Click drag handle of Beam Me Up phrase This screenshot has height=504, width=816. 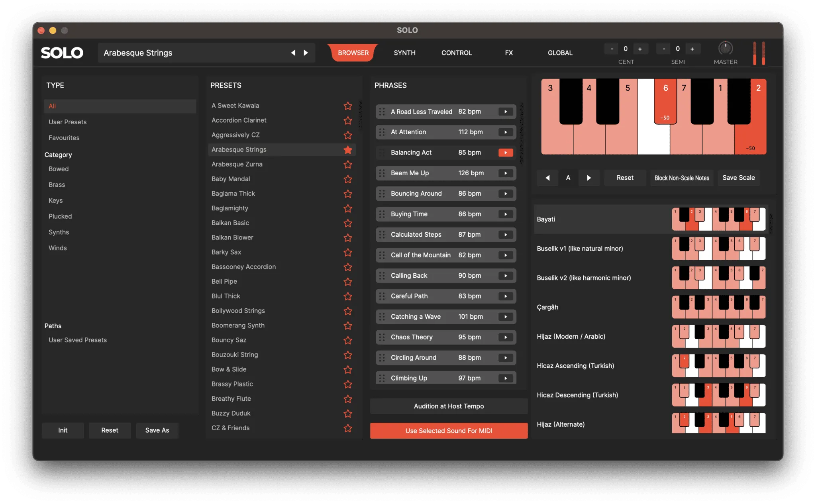382,173
